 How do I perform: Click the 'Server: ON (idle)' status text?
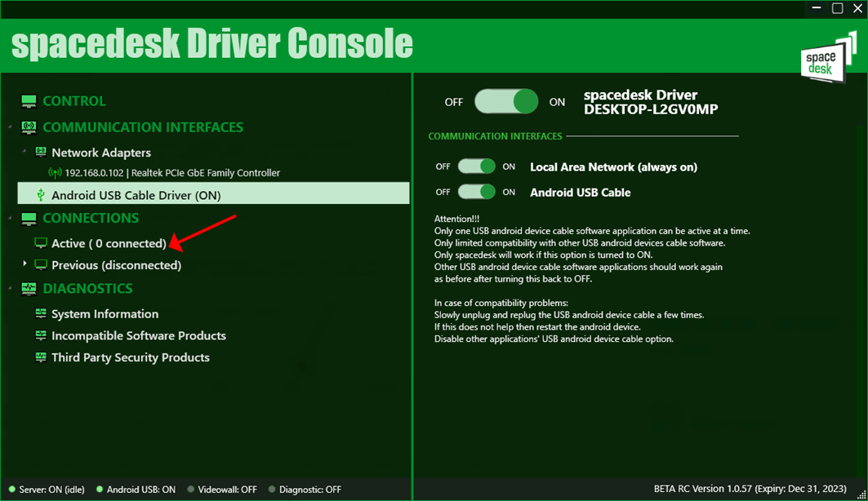click(51, 490)
